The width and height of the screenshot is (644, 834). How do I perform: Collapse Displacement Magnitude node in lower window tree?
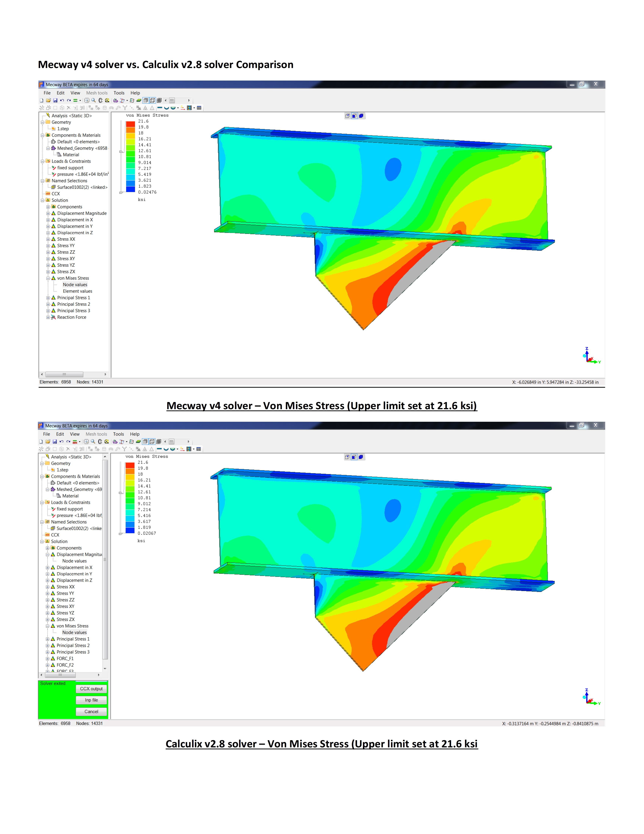48,554
